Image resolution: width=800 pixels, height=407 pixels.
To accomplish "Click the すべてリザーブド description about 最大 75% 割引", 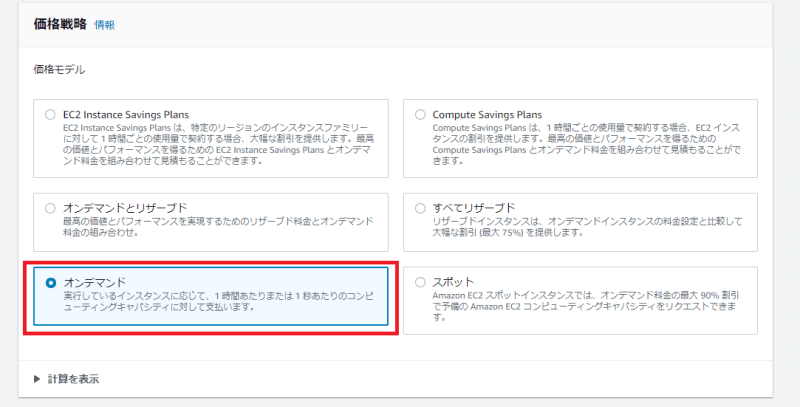I will point(587,227).
